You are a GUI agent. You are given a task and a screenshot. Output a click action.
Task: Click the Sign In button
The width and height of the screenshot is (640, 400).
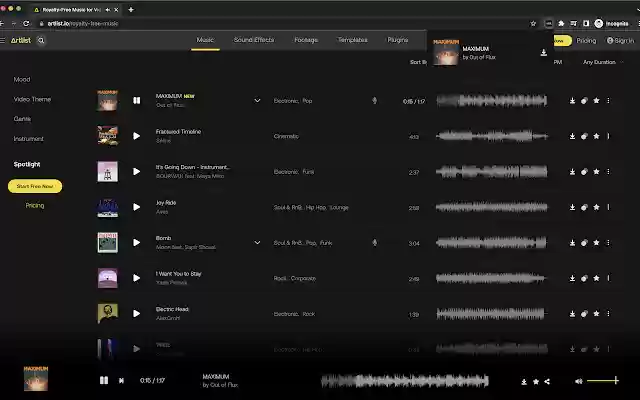pos(620,40)
